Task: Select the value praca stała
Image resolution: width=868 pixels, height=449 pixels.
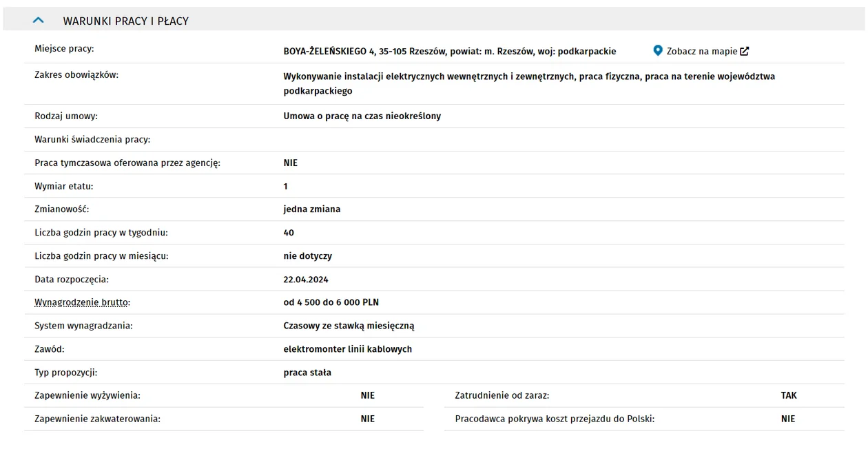Action: click(307, 373)
